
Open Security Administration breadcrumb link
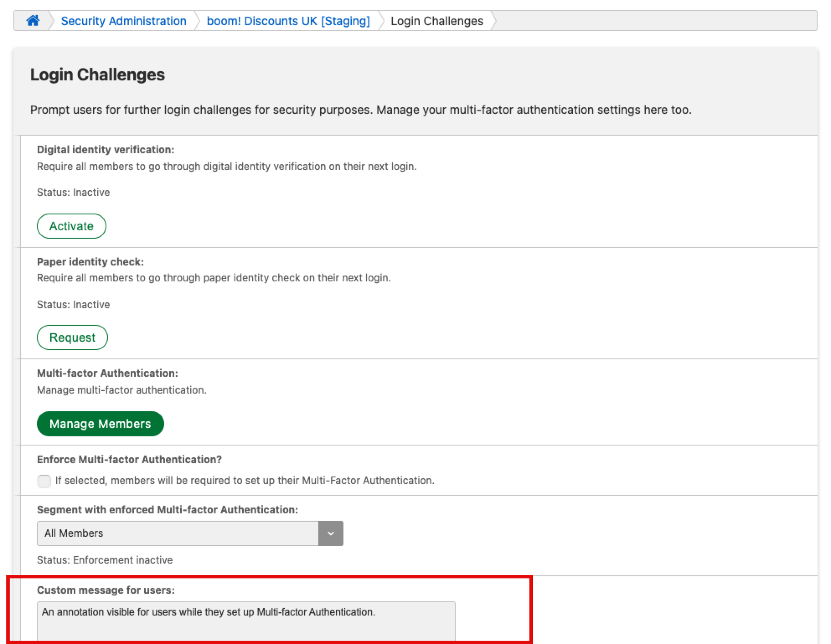pos(124,21)
